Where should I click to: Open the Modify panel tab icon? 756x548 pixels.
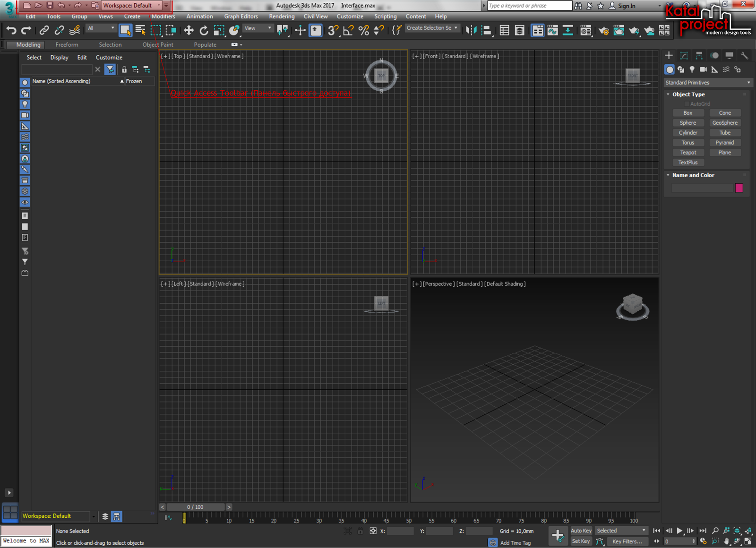click(684, 55)
